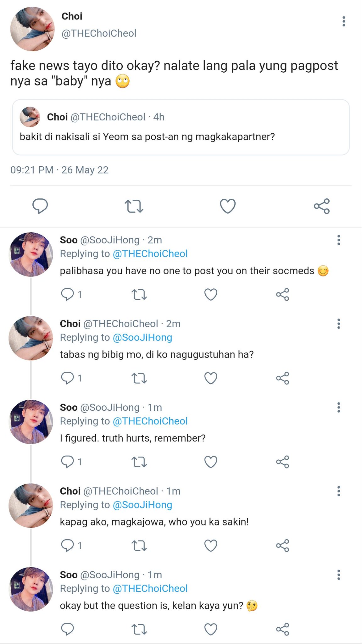Reply to the main tweet via comment icon
362x644 pixels.
tap(40, 206)
